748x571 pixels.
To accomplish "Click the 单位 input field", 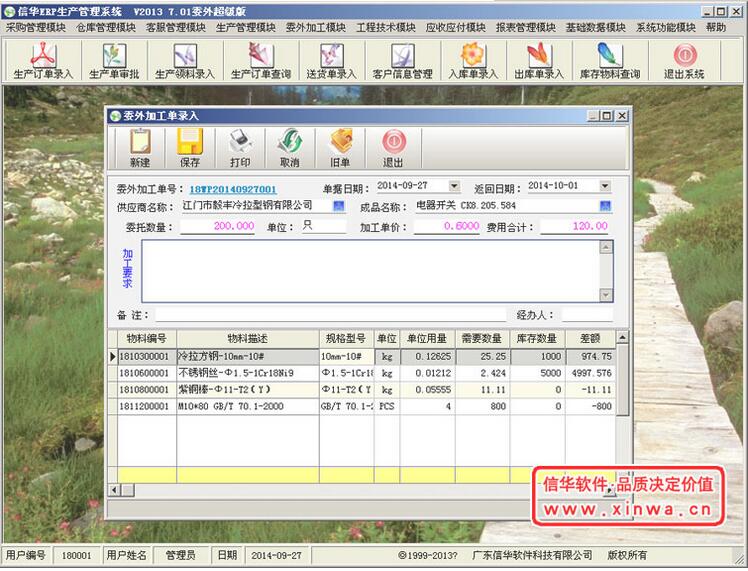I will click(324, 226).
